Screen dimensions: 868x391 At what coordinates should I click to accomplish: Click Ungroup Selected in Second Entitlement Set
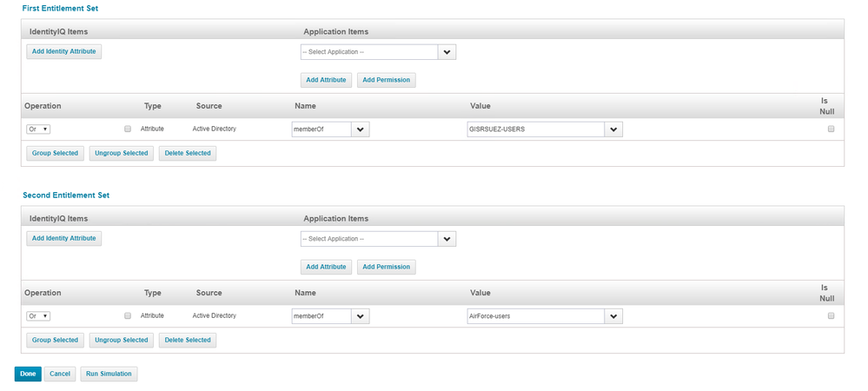pos(121,340)
